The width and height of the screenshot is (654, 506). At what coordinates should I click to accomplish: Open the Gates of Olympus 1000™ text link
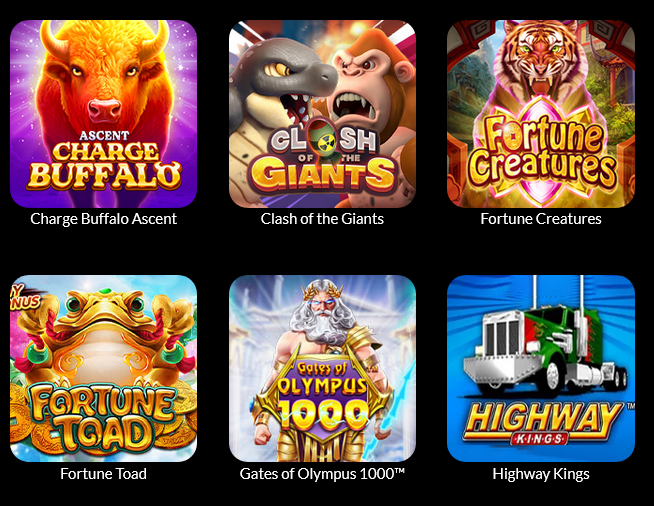point(322,474)
